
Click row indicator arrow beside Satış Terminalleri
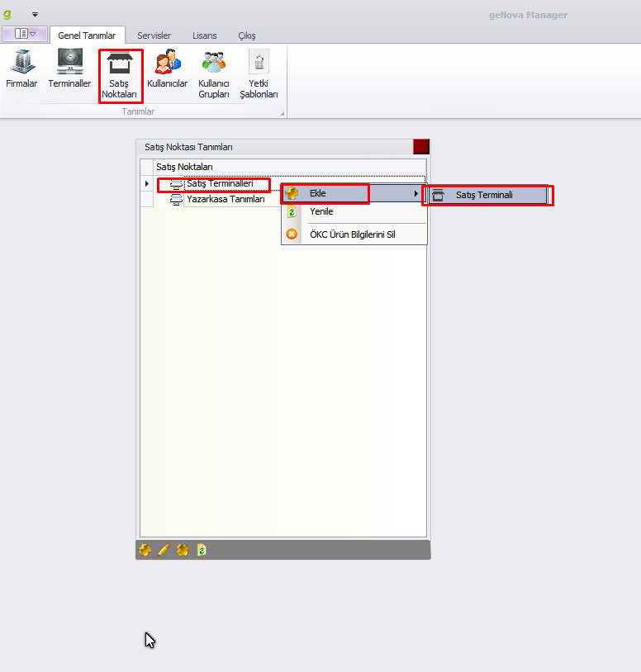(147, 184)
